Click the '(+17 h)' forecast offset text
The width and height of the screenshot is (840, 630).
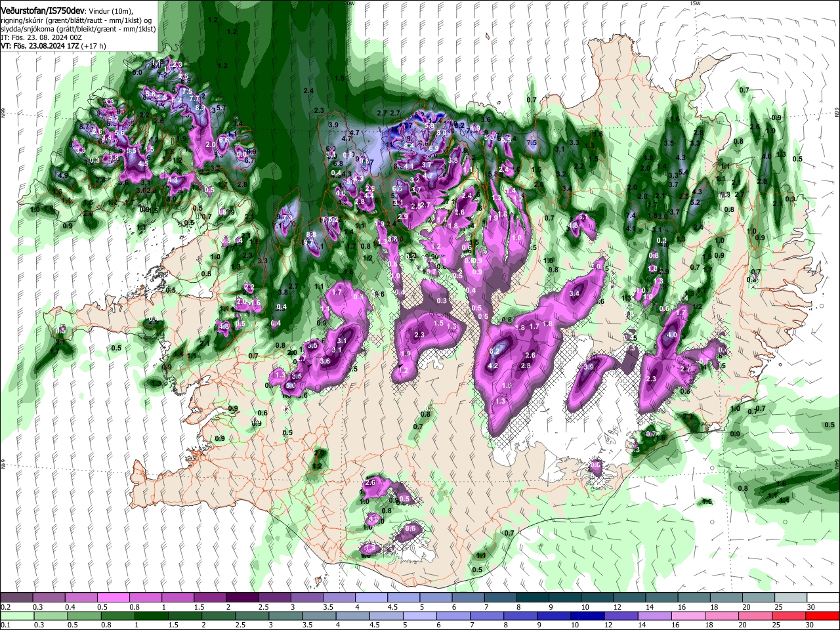coord(94,46)
